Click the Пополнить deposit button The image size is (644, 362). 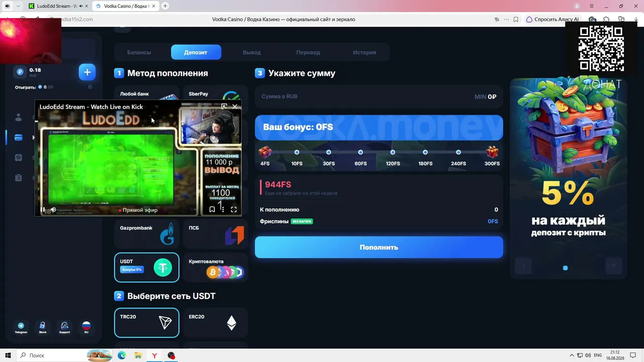point(379,247)
